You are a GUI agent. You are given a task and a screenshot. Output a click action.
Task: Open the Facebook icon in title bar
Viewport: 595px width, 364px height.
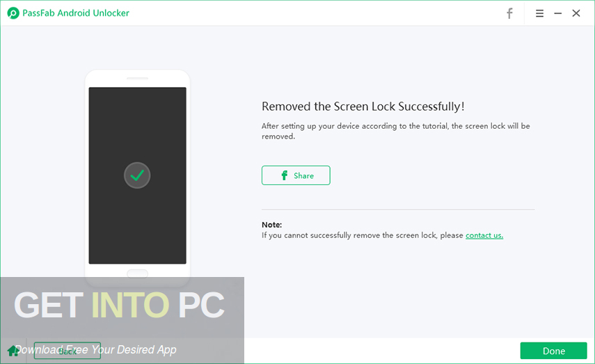click(x=509, y=13)
